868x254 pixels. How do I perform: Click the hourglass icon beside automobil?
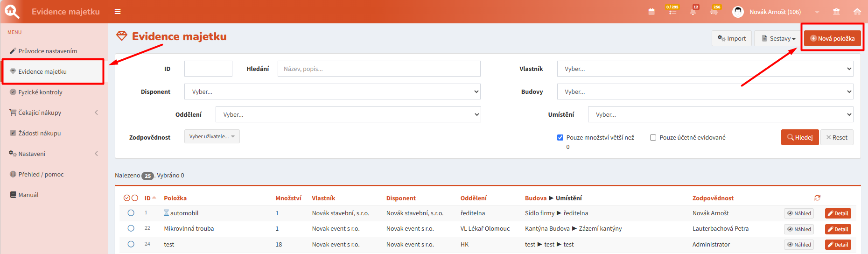[x=166, y=213]
